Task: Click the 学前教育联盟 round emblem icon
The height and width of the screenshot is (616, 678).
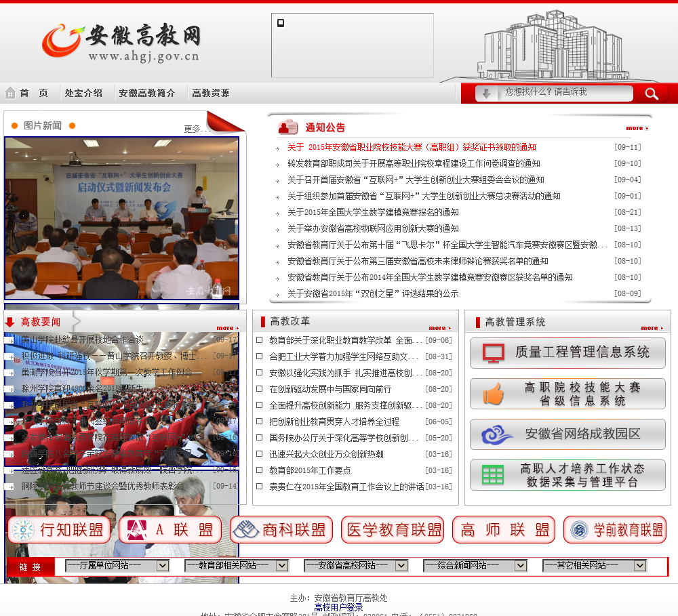Action: click(x=579, y=530)
